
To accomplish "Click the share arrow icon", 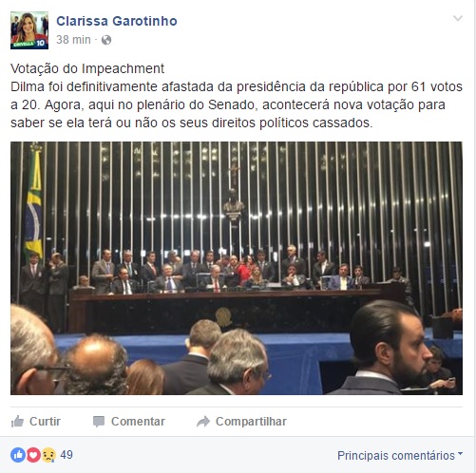I will click(x=203, y=422).
